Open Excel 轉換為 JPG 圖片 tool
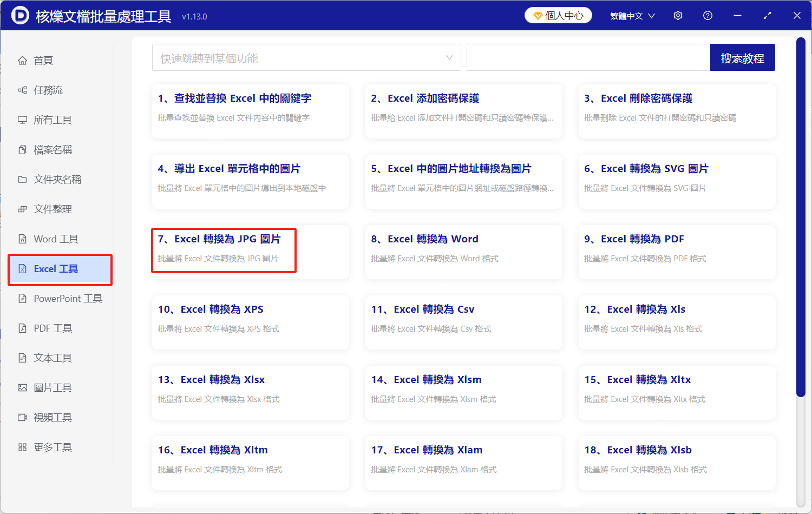Viewport: 812px width, 514px height. 251,252
